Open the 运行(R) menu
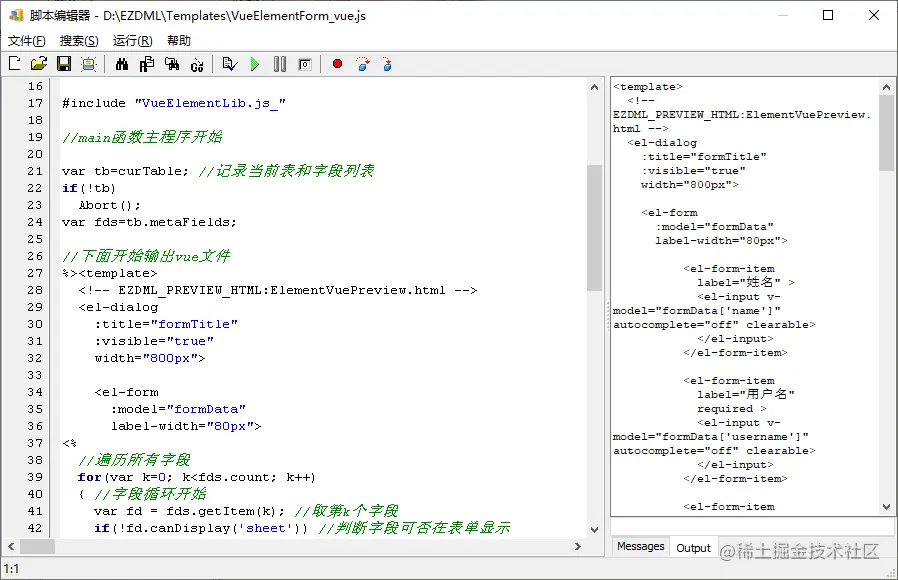This screenshot has height=580, width=898. tap(132, 41)
